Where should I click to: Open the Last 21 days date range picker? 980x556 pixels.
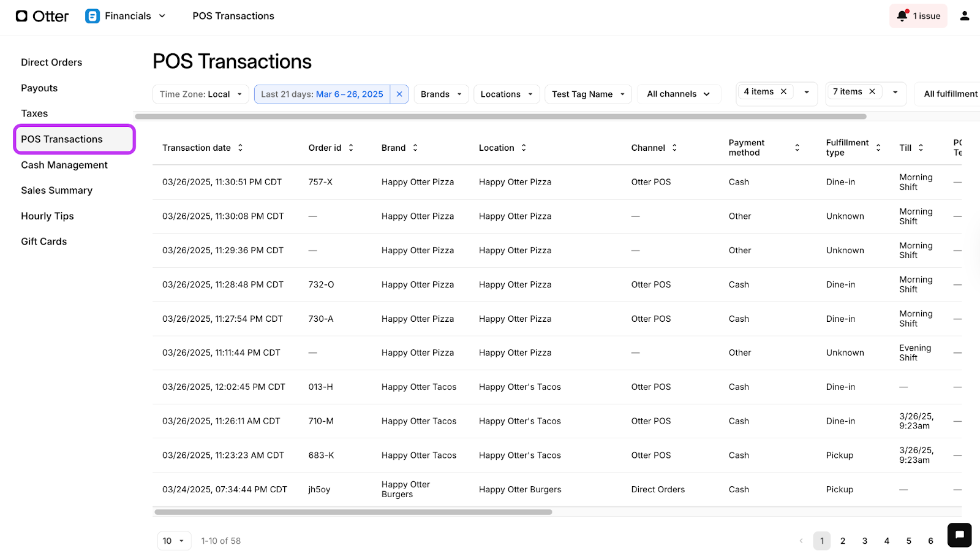pyautogui.click(x=322, y=94)
